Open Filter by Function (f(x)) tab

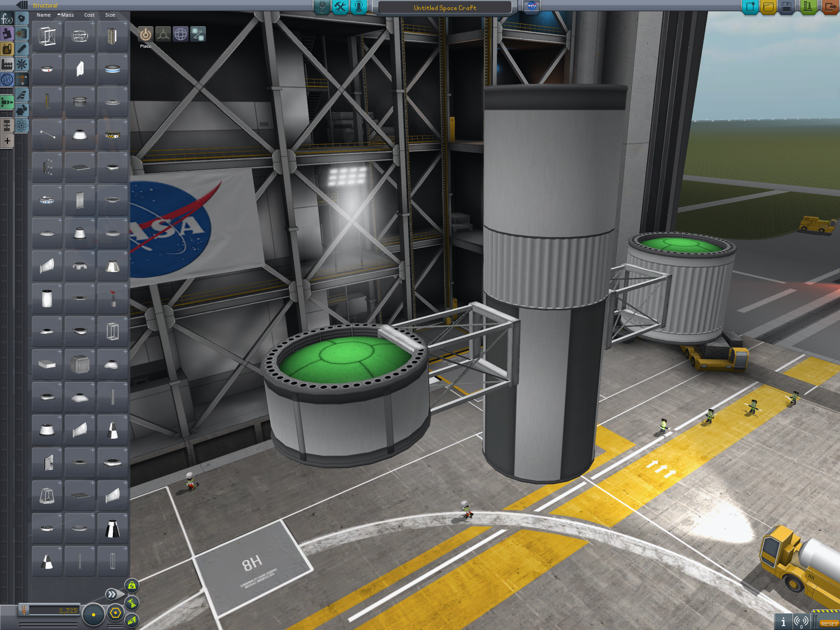click(7, 19)
